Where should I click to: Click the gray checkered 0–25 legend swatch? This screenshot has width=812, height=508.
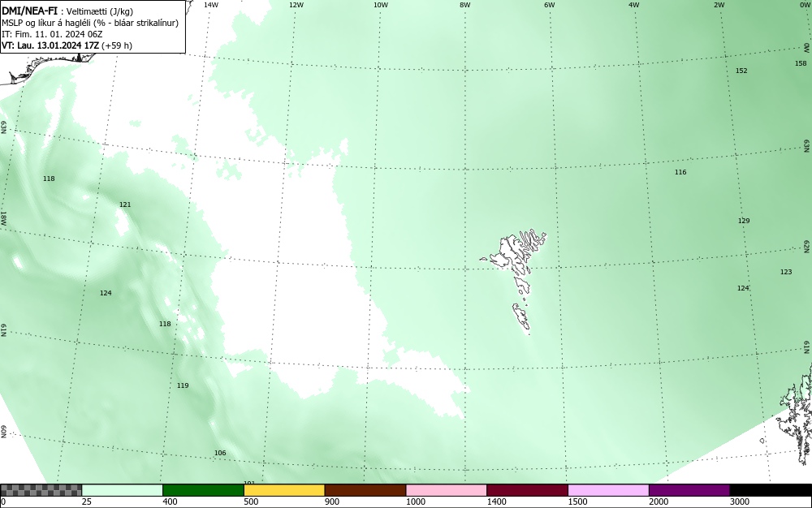point(41,490)
